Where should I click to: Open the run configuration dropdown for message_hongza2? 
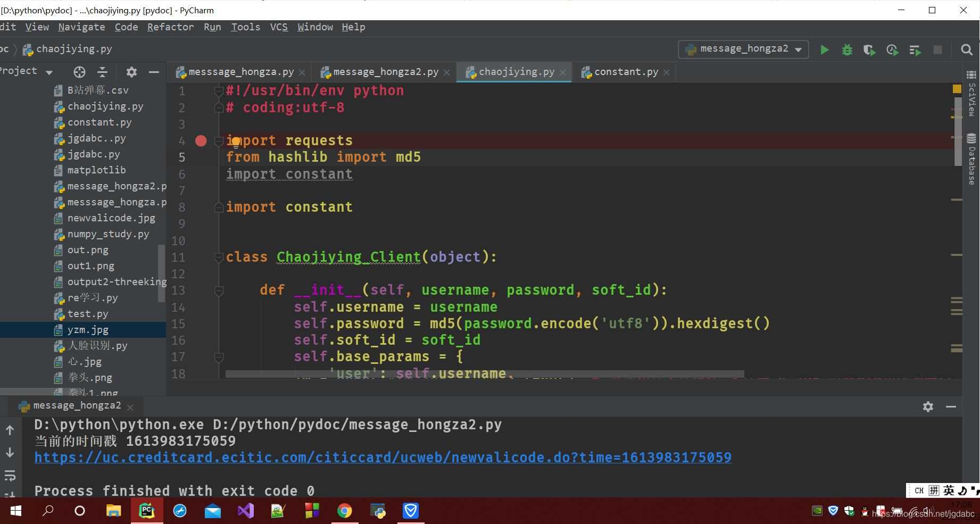(x=743, y=49)
